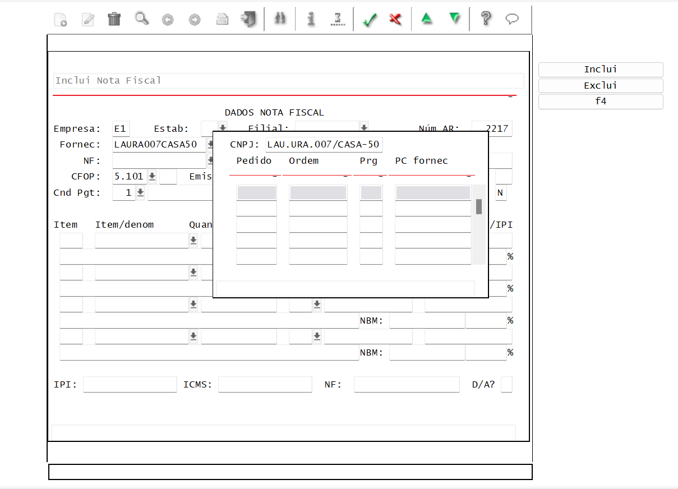Open the Cnd Pgt lookup arrow

click(141, 192)
